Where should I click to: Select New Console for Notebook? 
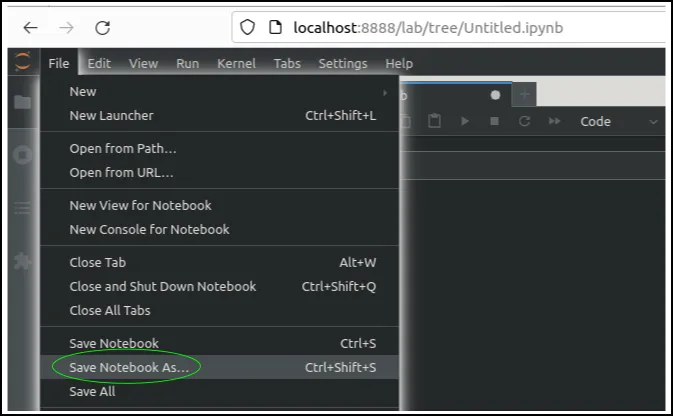coord(220,230)
